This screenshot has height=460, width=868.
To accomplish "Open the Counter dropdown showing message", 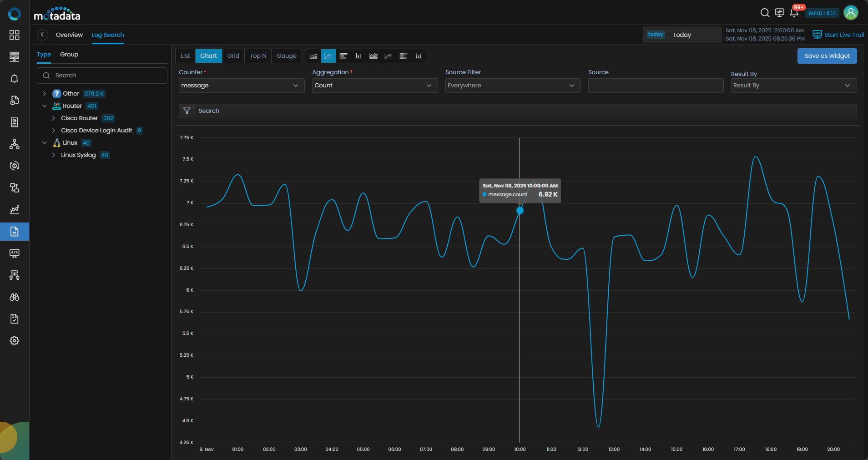I will 241,86.
